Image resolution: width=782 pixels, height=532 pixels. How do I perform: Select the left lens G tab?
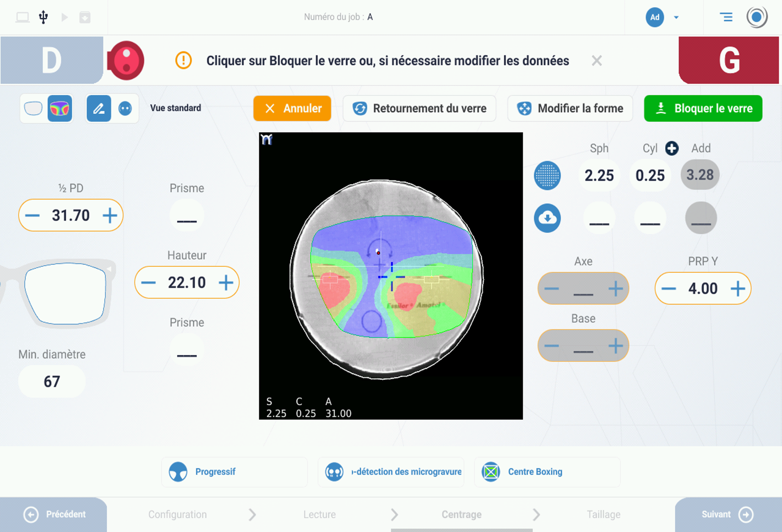[x=729, y=60]
